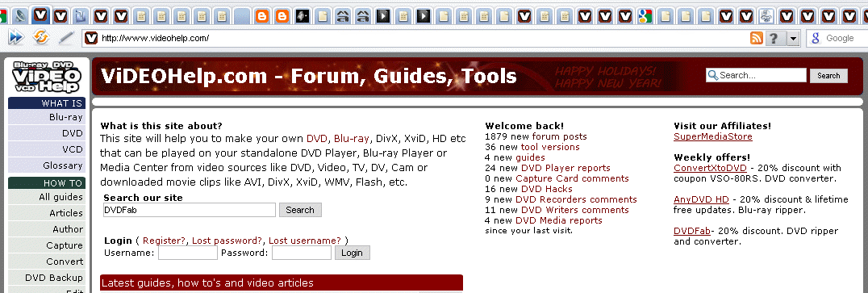The width and height of the screenshot is (868, 293).
Task: Click red Blu-ray link in site description
Action: pos(351,139)
